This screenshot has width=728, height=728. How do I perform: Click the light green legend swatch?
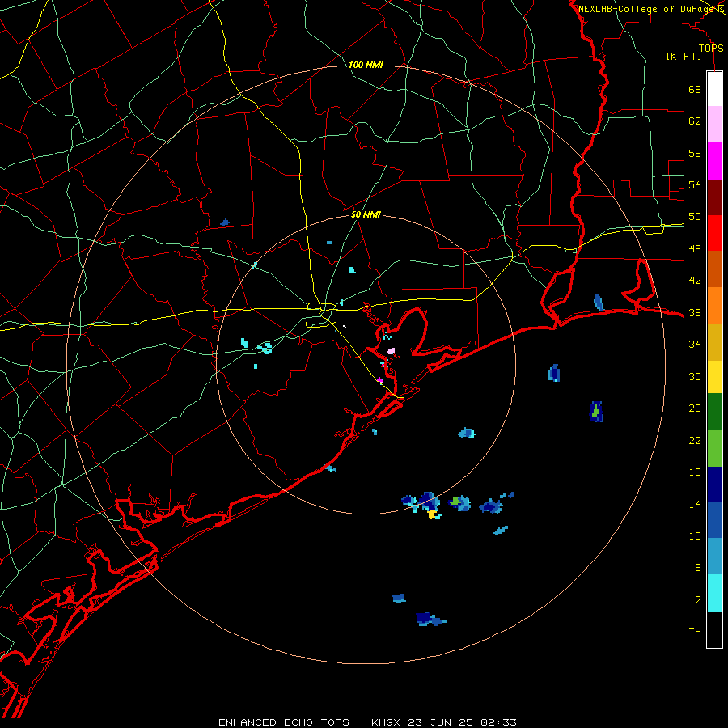(x=714, y=448)
